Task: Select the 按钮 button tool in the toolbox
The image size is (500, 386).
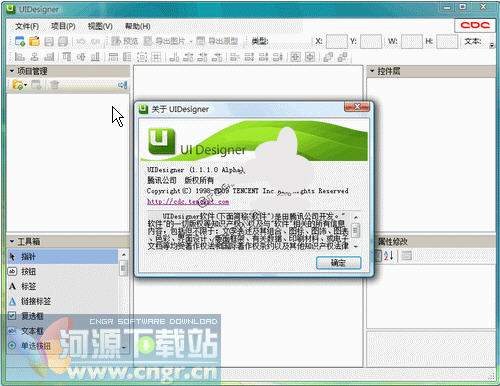Action: click(x=62, y=271)
